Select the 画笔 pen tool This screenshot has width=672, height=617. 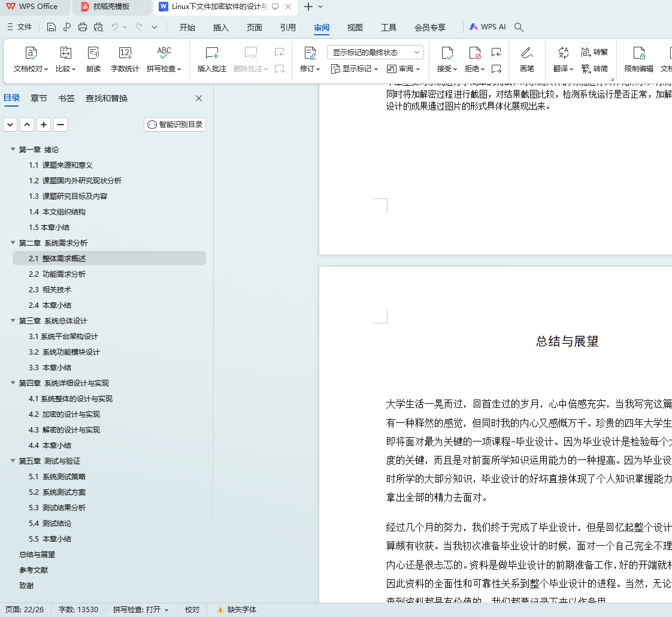pos(526,59)
